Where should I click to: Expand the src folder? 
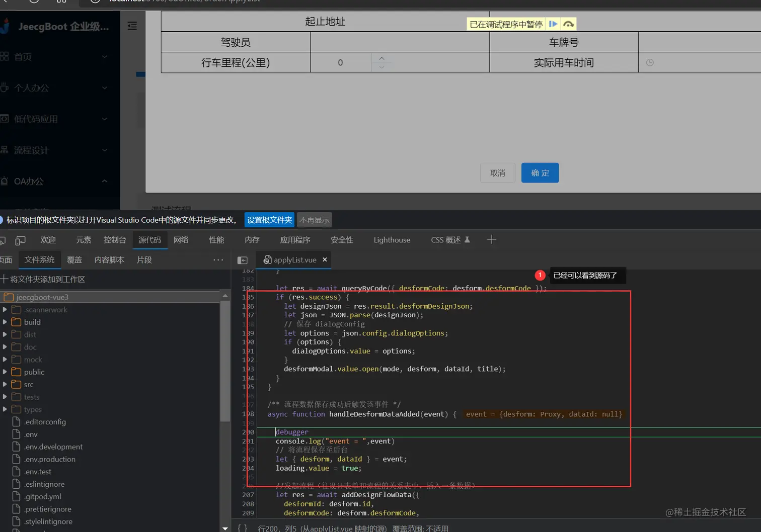click(5, 384)
